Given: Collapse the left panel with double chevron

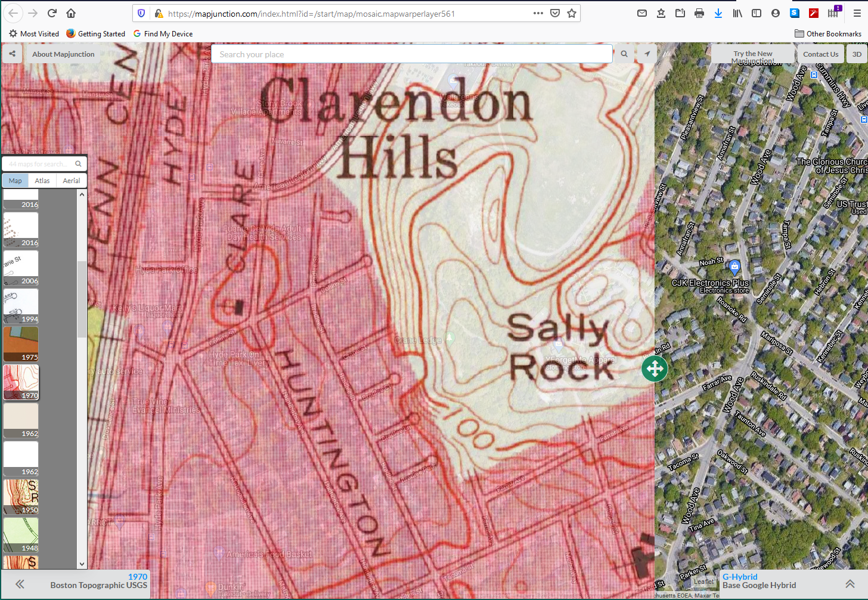Looking at the screenshot, I should (x=19, y=584).
